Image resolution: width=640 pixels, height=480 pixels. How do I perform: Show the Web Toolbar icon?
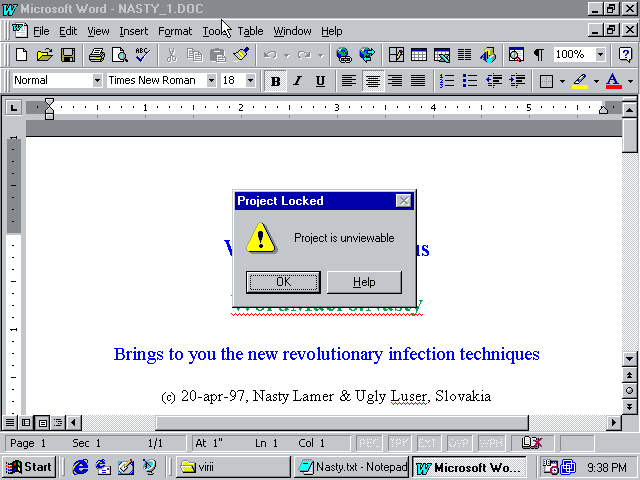pos(367,55)
